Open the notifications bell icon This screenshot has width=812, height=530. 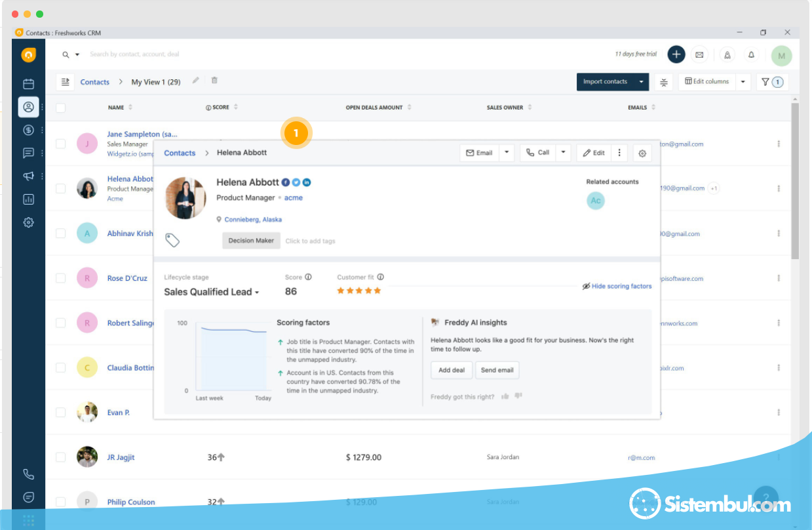751,54
